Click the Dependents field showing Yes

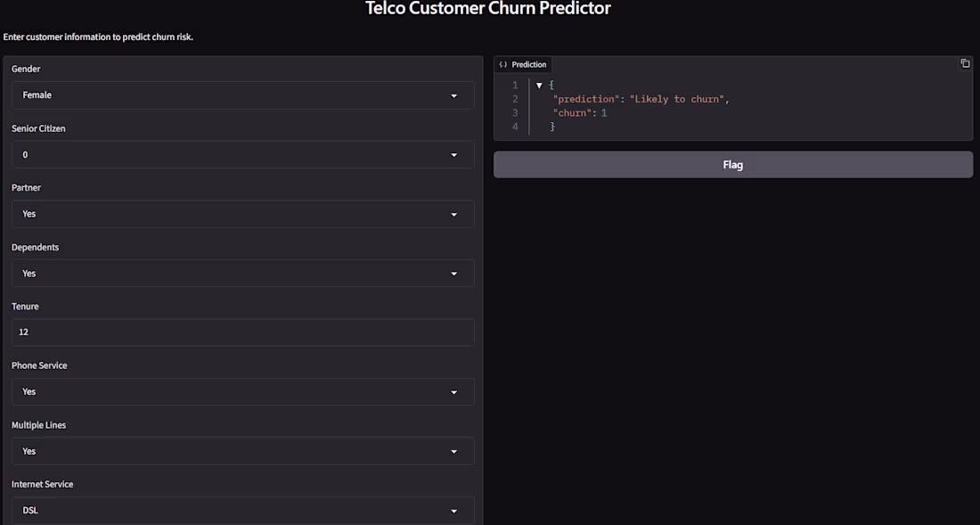click(242, 273)
